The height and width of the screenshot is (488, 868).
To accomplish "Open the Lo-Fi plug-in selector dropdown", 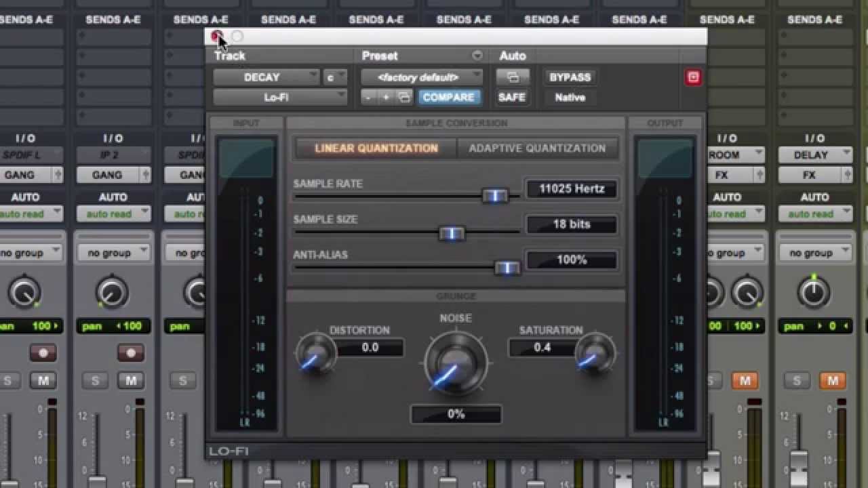I will (x=280, y=98).
